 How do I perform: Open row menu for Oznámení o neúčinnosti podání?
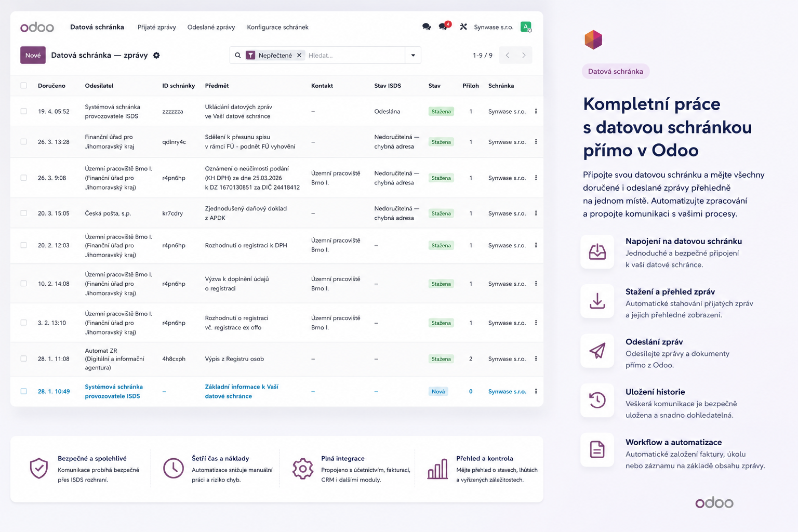coord(536,178)
